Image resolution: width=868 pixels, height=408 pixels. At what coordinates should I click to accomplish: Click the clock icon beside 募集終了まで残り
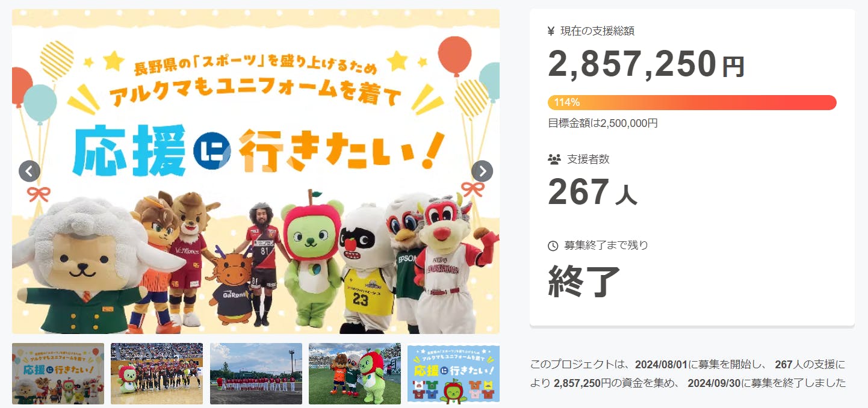[x=553, y=246]
